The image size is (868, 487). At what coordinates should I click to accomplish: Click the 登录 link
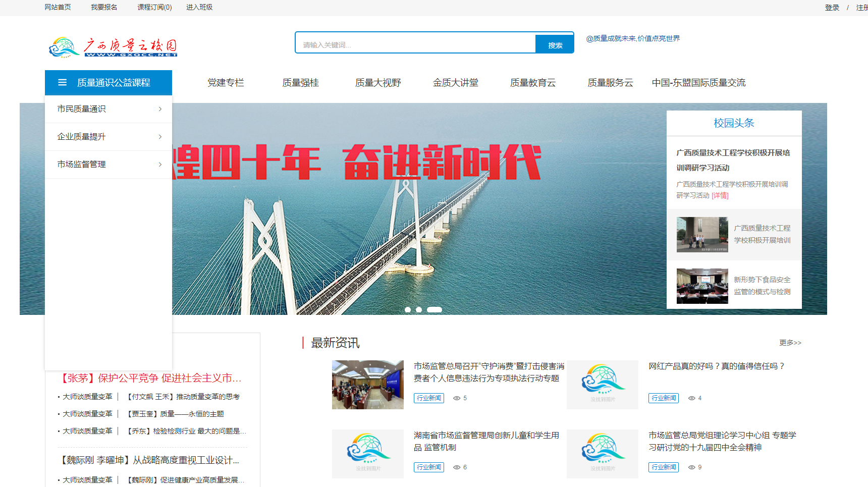(832, 8)
